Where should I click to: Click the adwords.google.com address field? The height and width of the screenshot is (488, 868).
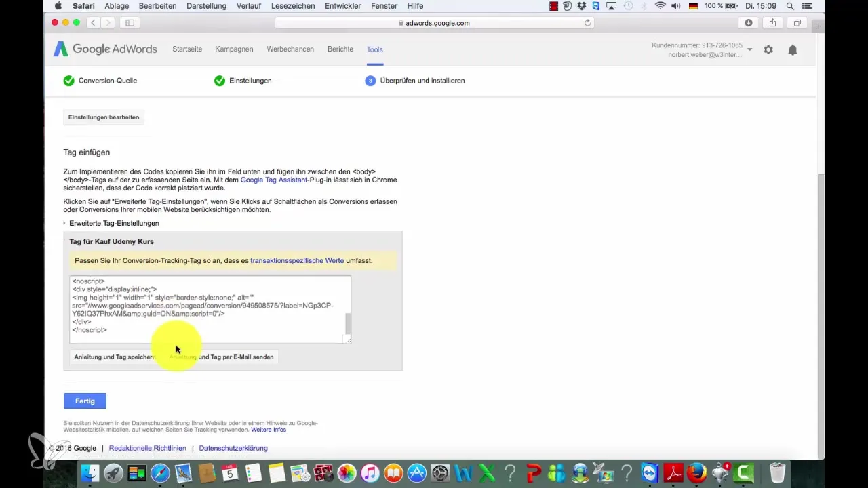pyautogui.click(x=434, y=23)
